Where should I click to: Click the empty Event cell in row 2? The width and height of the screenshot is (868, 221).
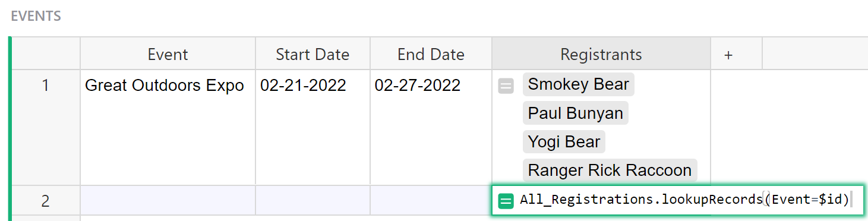click(x=168, y=201)
